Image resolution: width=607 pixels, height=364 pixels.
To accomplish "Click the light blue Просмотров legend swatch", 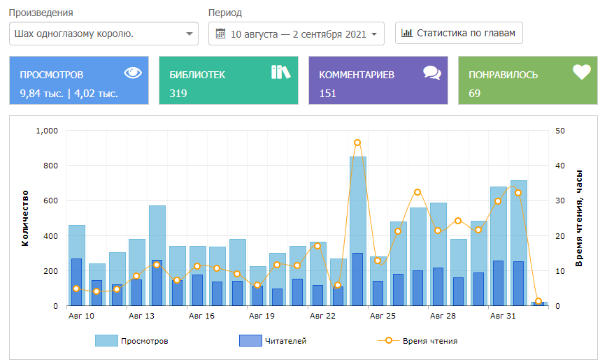I will point(106,341).
